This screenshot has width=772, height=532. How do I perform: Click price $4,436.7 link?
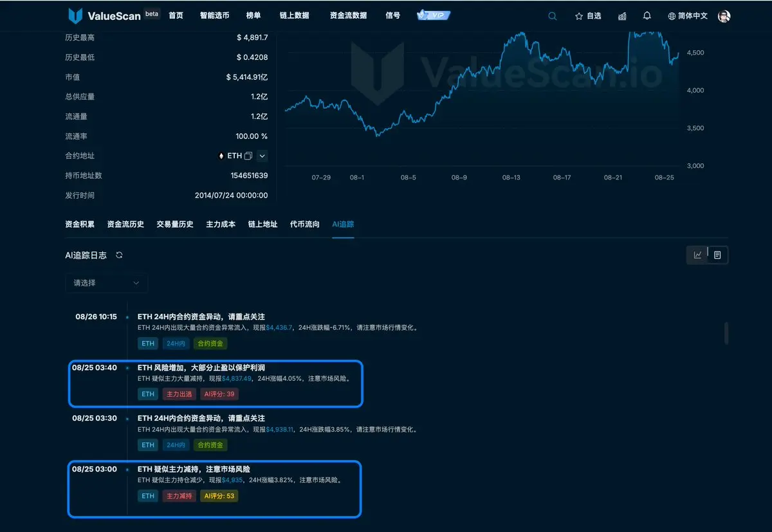tap(279, 327)
